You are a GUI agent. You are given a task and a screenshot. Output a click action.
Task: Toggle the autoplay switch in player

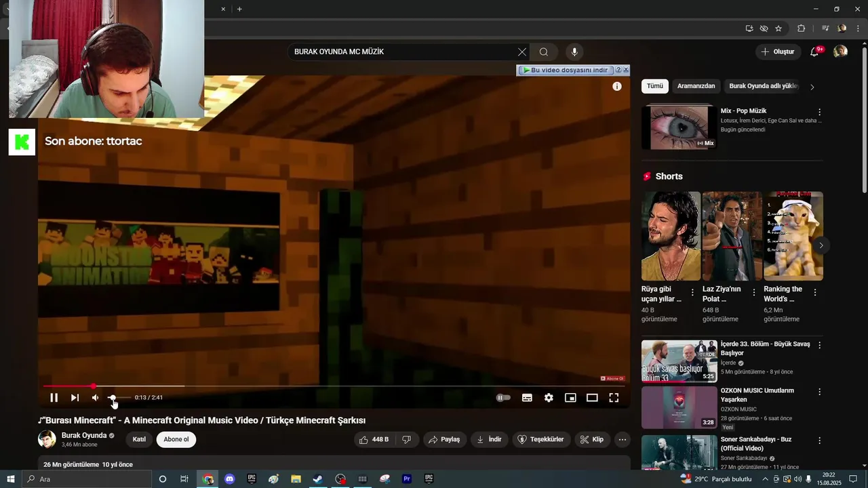503,398
